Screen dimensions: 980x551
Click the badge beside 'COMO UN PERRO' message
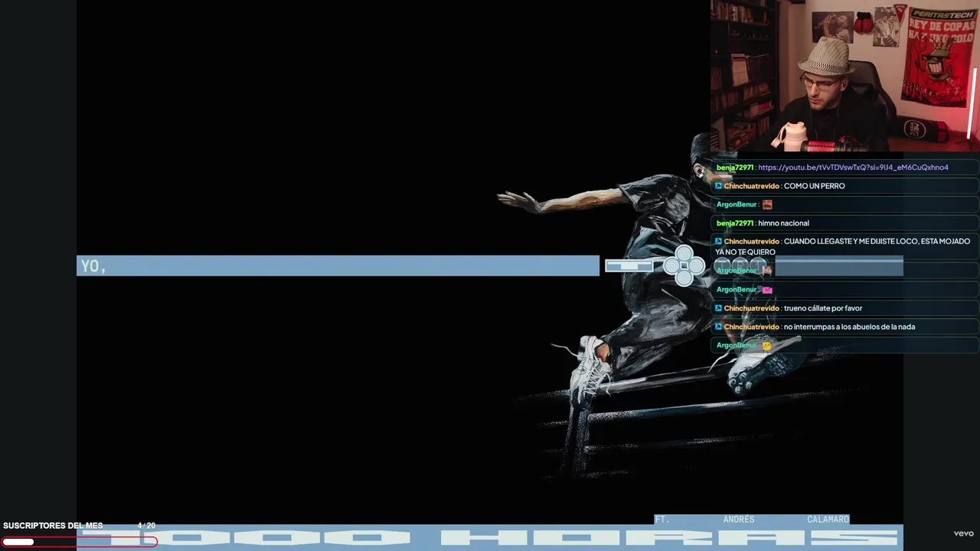[x=719, y=186]
